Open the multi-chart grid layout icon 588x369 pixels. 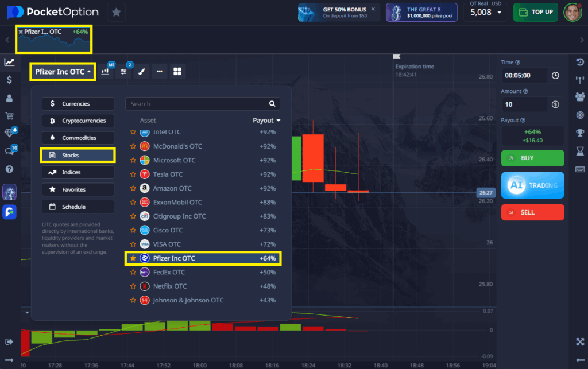177,72
